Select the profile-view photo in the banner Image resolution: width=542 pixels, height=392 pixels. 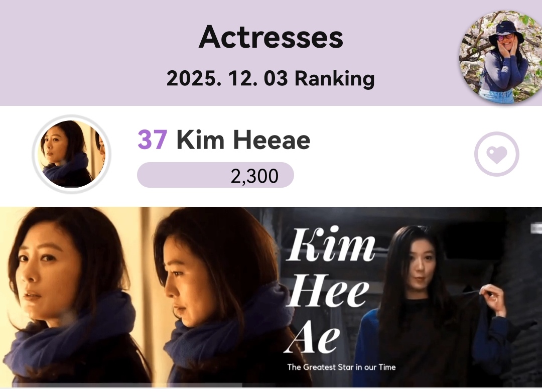coord(221,297)
